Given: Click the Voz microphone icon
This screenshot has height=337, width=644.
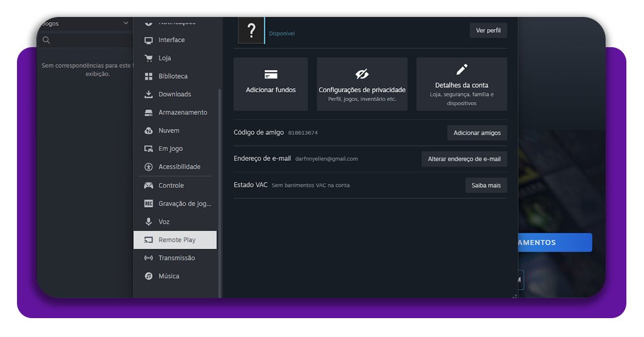Looking at the screenshot, I should click(148, 222).
